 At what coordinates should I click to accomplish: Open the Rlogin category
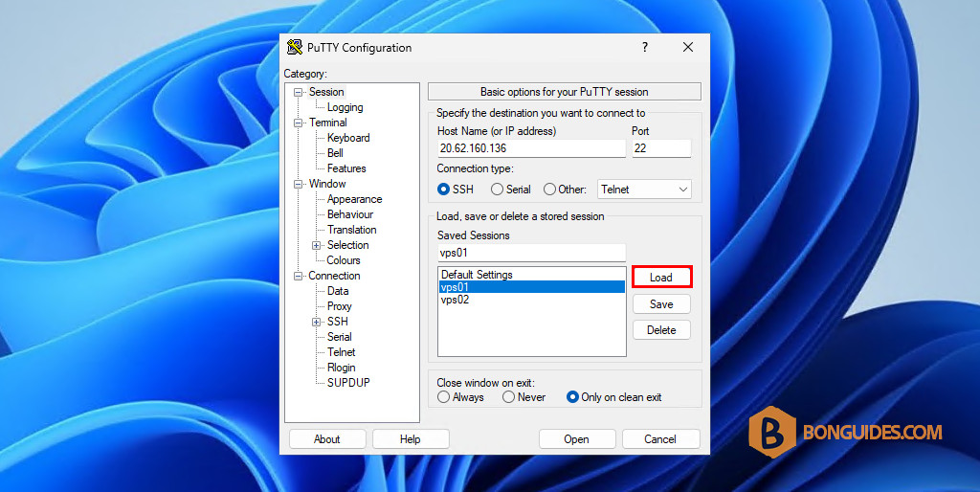pos(342,368)
